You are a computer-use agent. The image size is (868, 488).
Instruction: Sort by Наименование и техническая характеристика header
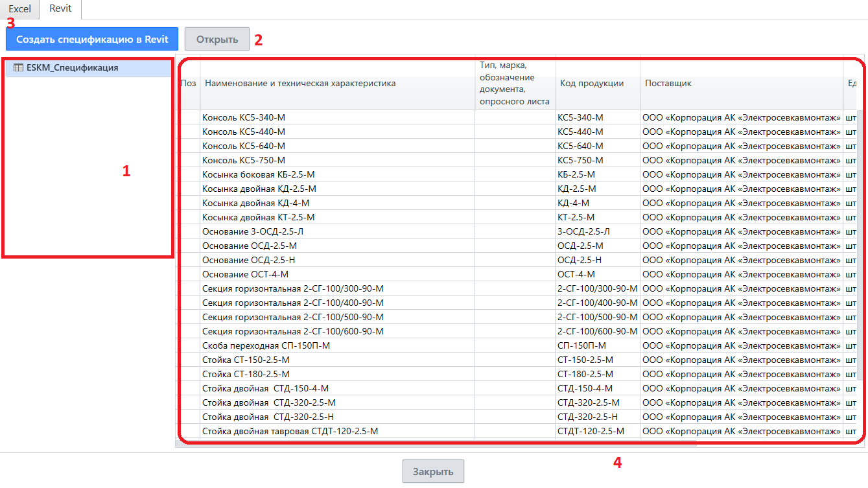tap(300, 84)
